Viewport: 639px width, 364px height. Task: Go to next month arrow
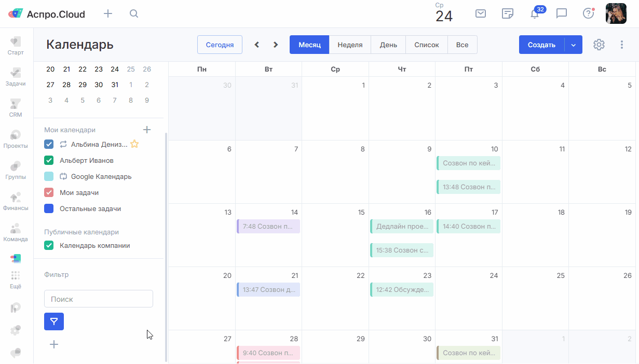[276, 45]
